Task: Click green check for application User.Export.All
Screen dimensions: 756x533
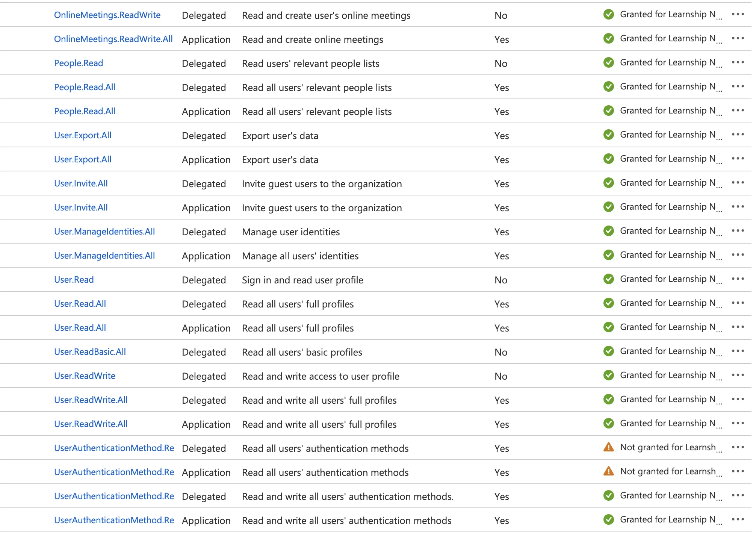Action: (608, 159)
